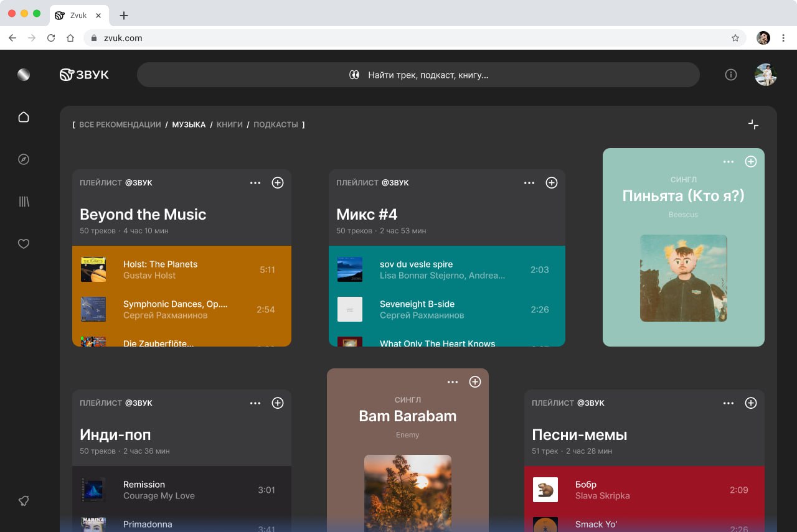Open the Beyond the Music playlist title

[143, 215]
